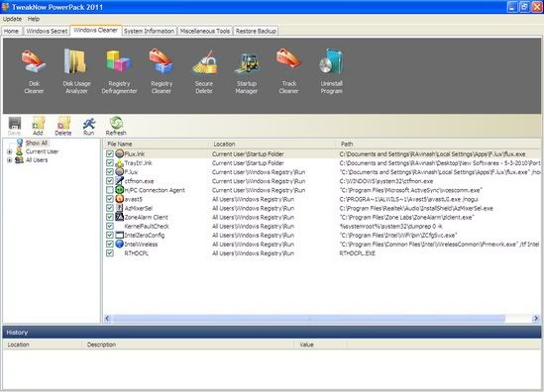Switch to the Windows Secret tab
Screen dimensions: 544x392
pos(47,31)
